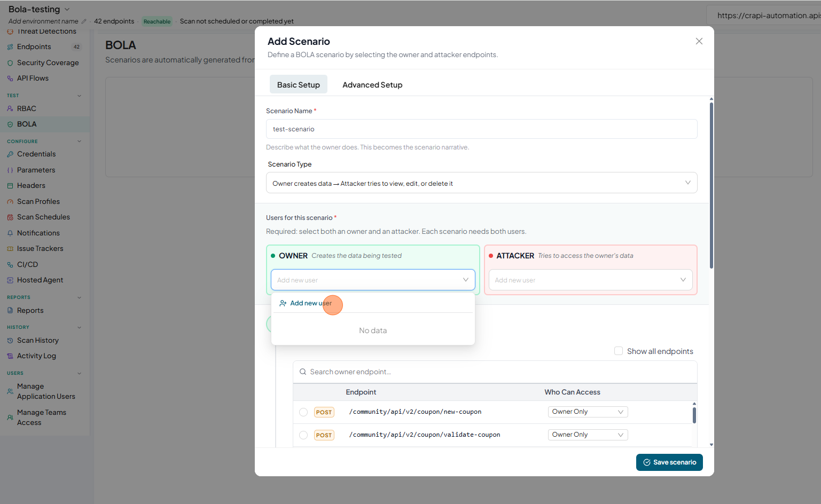Screen dimensions: 821x504
Task: Click the Security Coverage shield icon
Action: (x=10, y=63)
